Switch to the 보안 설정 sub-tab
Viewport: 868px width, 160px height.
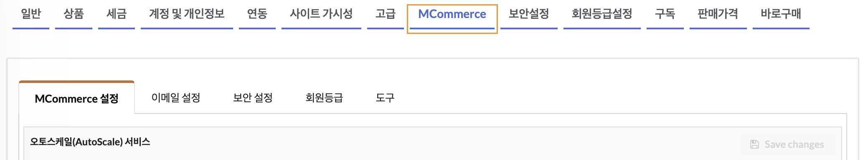coord(253,98)
